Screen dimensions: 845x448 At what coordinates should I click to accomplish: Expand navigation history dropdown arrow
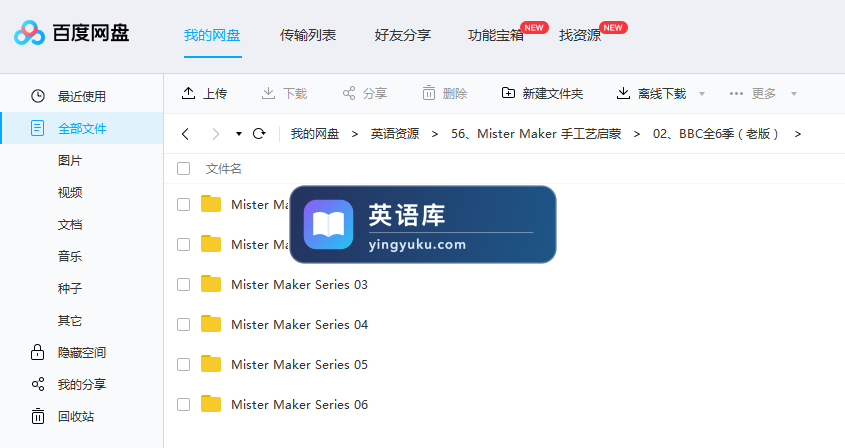coord(239,134)
